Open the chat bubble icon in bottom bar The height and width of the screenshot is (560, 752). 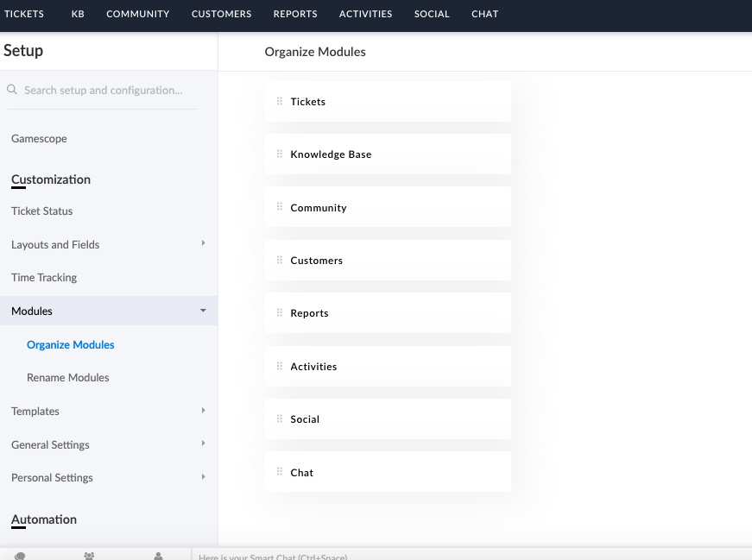pyautogui.click(x=20, y=557)
